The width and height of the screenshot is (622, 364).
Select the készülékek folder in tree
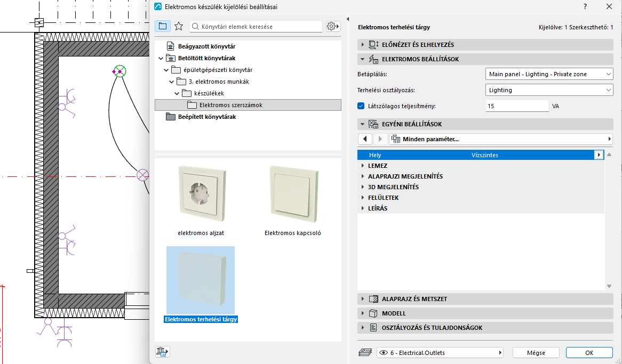(209, 93)
